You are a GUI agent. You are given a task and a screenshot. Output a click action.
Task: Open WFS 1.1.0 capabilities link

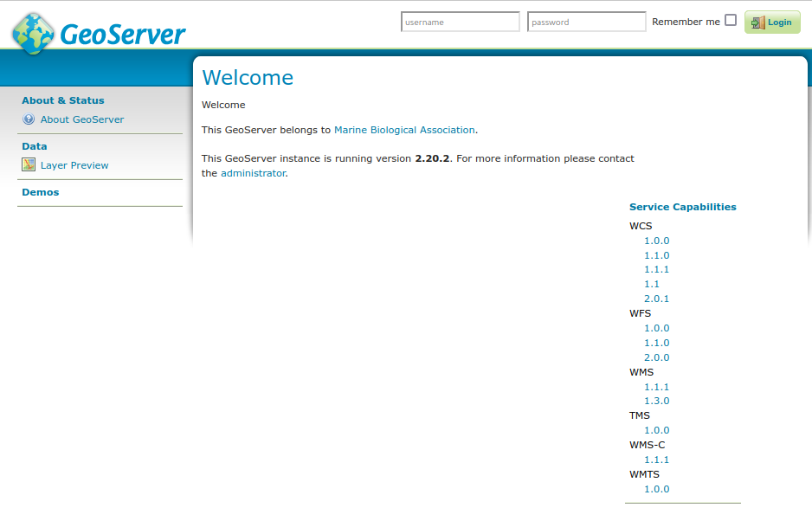tap(657, 343)
